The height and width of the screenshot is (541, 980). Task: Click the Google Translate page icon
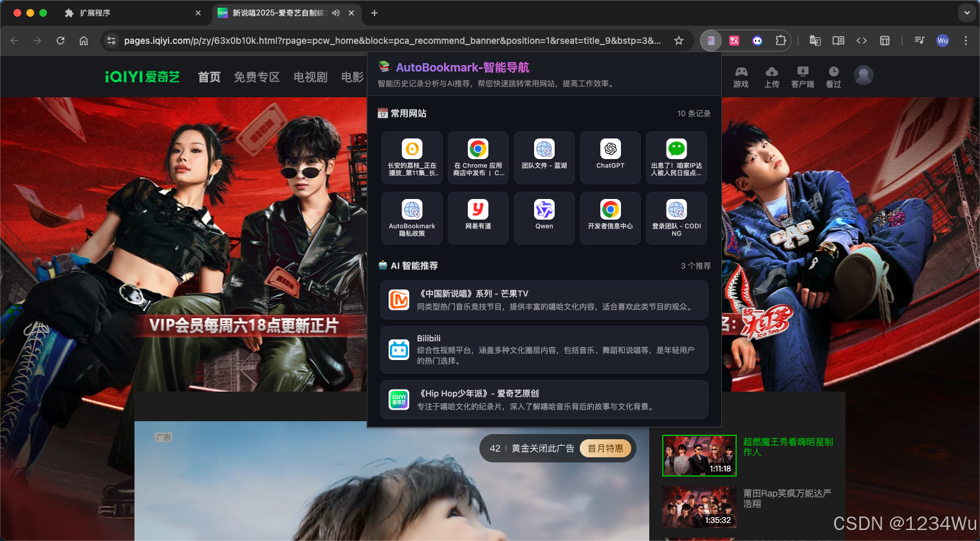[x=815, y=41]
